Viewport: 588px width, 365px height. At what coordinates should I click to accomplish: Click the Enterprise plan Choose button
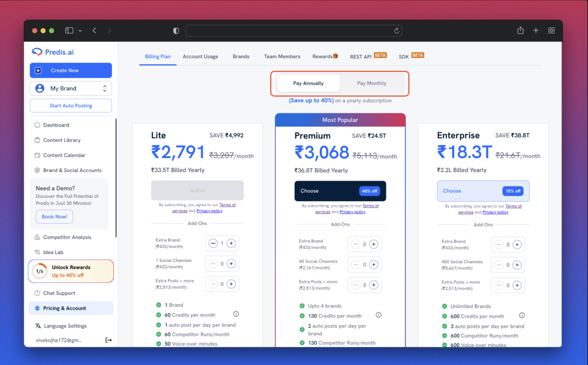pyautogui.click(x=483, y=191)
